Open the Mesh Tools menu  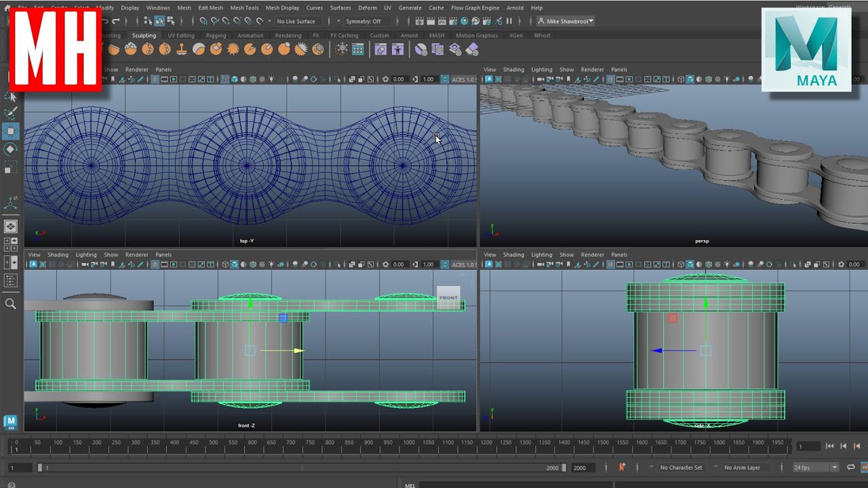[x=244, y=7]
